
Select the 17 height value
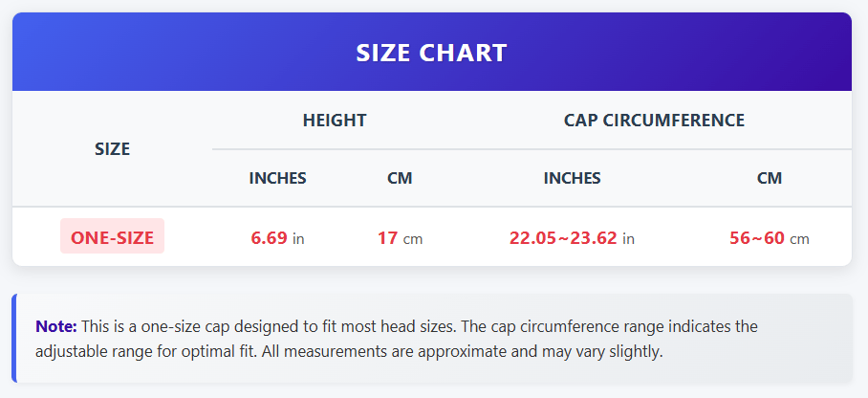[x=387, y=238]
